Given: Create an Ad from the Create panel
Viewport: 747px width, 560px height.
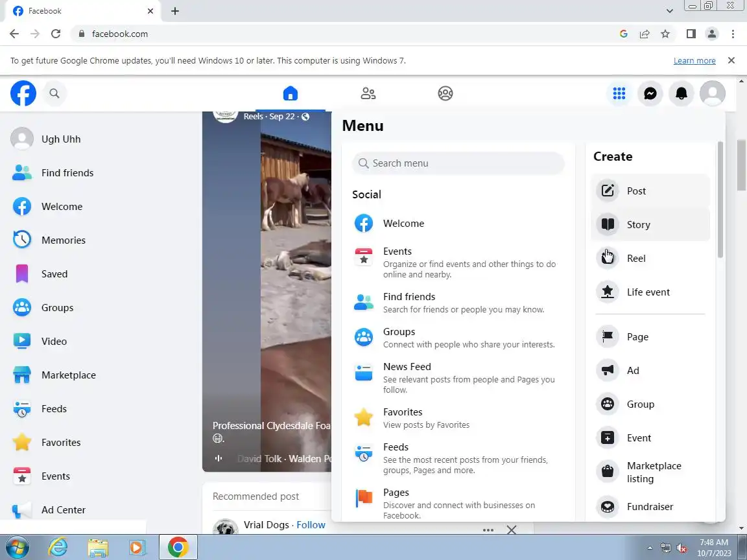Looking at the screenshot, I should coord(650,371).
